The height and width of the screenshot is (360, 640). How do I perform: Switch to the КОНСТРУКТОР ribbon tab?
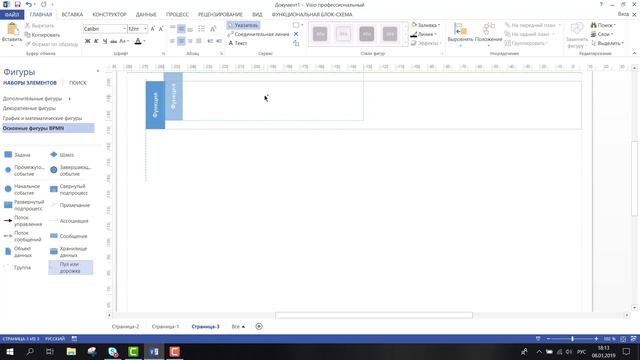coord(109,14)
